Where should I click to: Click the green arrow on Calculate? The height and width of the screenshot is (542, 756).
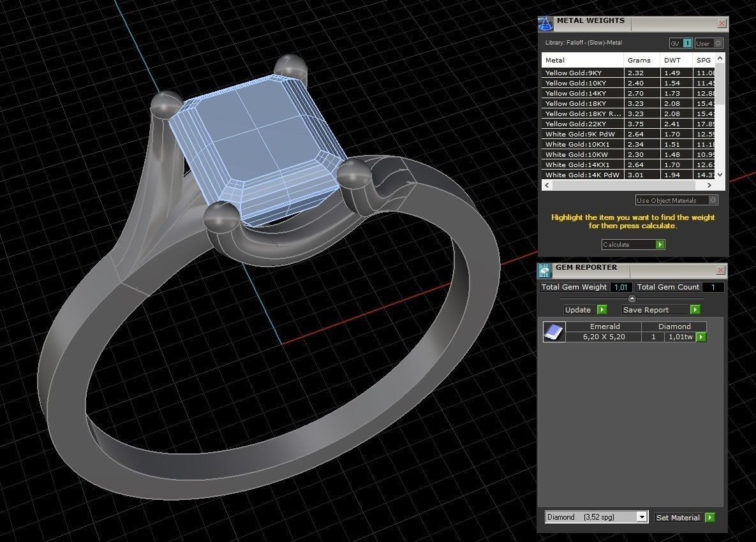(x=660, y=245)
